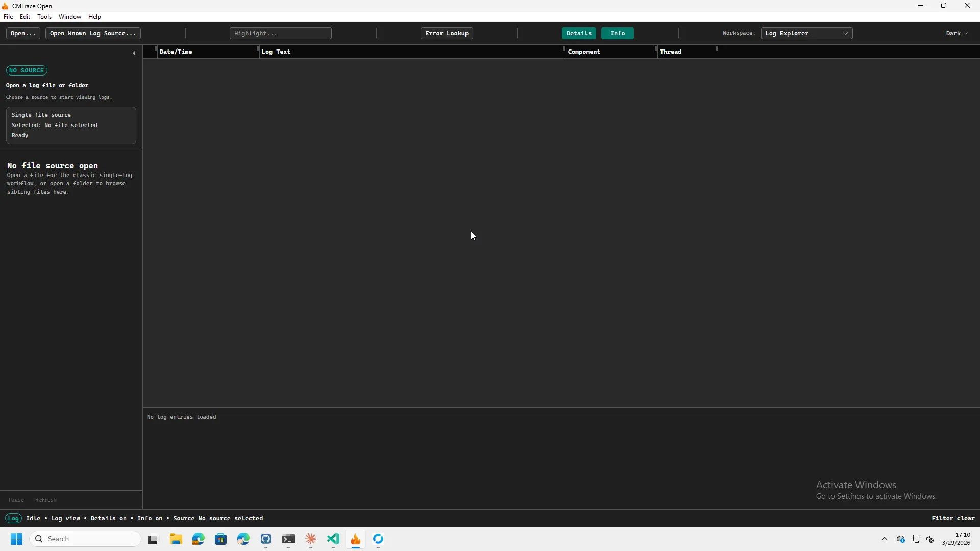Open the Tools menu

click(x=44, y=16)
